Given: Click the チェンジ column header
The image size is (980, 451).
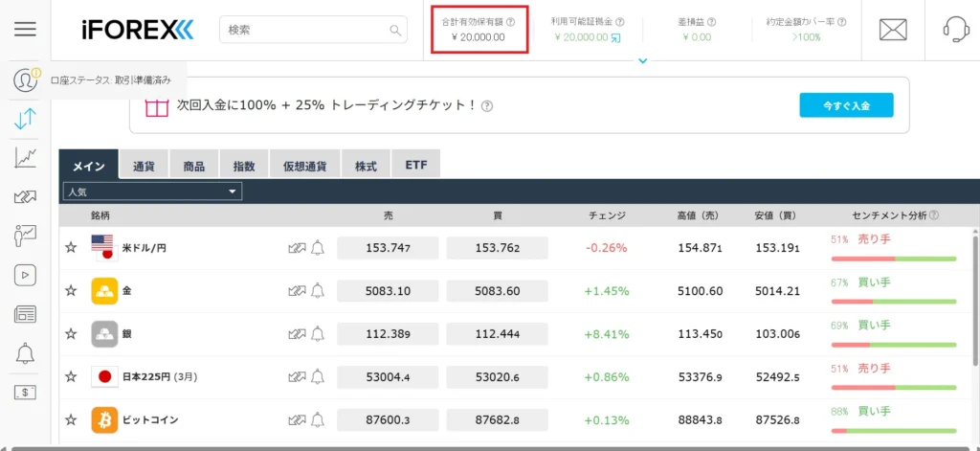Looking at the screenshot, I should [607, 215].
